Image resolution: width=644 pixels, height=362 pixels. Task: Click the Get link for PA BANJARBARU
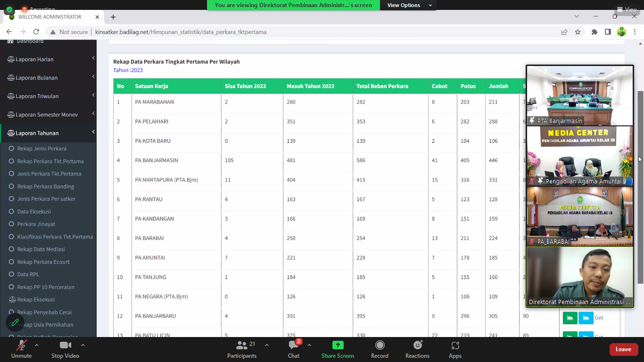coord(599,318)
